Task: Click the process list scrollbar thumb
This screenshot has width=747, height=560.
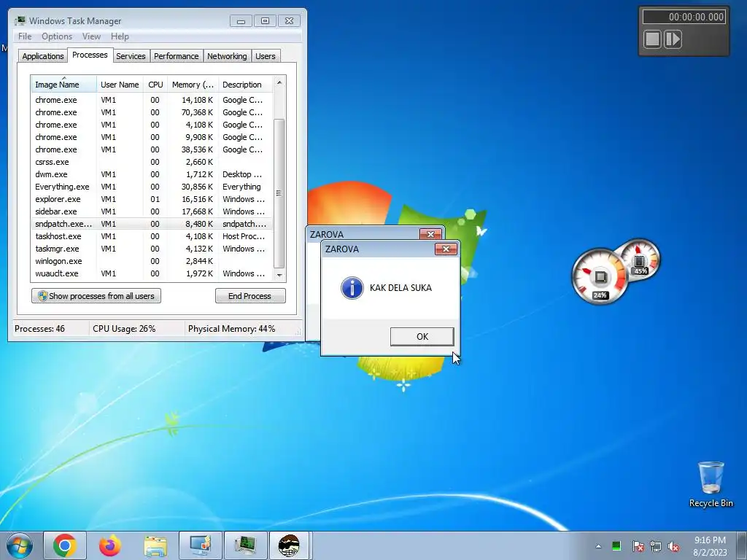Action: coord(279,193)
